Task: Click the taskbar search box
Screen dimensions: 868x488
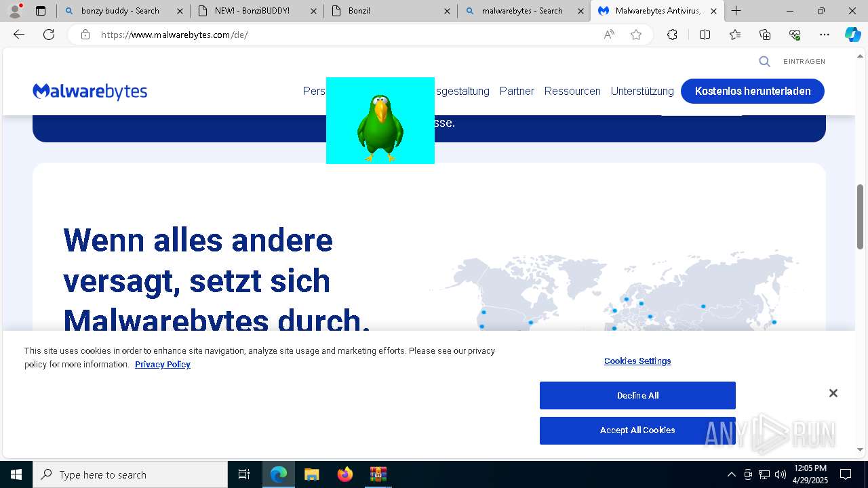Action: pyautogui.click(x=130, y=474)
